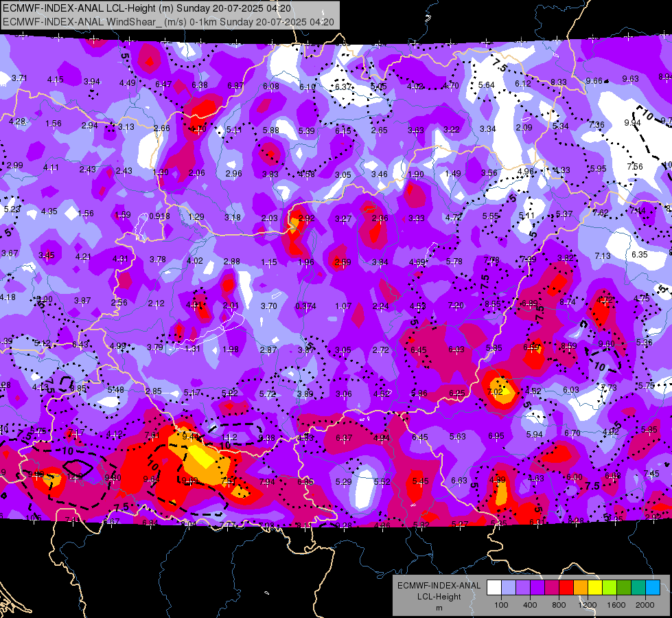This screenshot has width=672, height=618.
Task: Choose the orange legend swatch
Action: tap(581, 588)
